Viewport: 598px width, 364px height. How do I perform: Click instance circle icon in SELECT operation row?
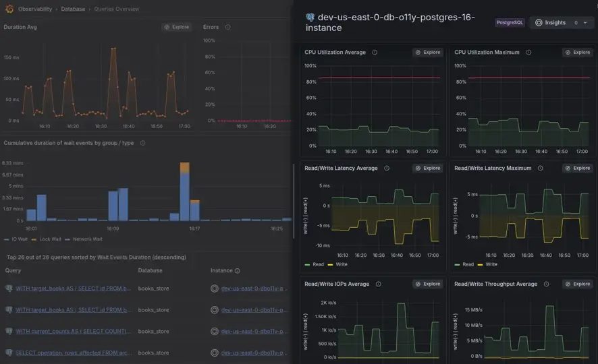click(x=215, y=353)
